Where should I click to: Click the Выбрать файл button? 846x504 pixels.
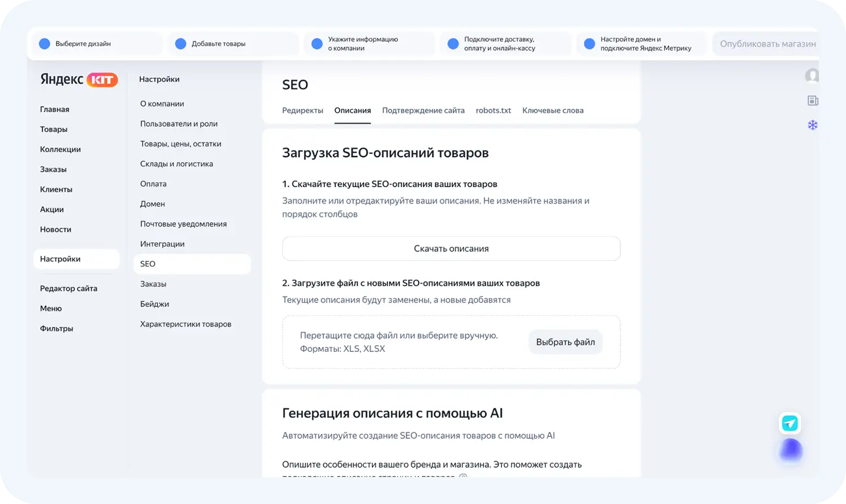pos(565,342)
